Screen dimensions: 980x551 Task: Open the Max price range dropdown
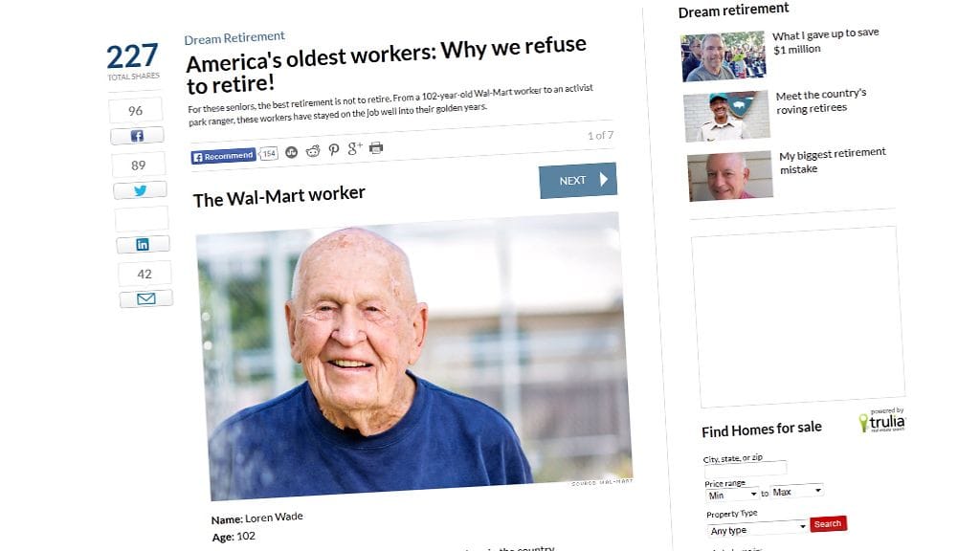click(796, 491)
